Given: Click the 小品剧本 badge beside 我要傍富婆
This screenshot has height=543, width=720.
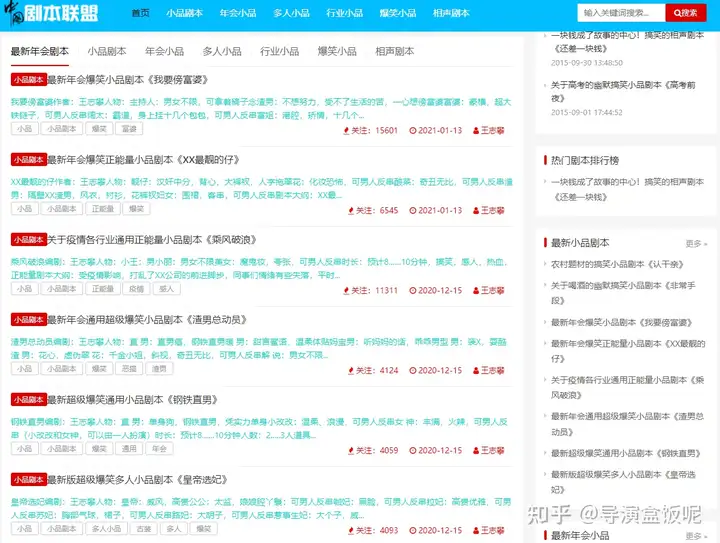Looking at the screenshot, I should point(28,79).
